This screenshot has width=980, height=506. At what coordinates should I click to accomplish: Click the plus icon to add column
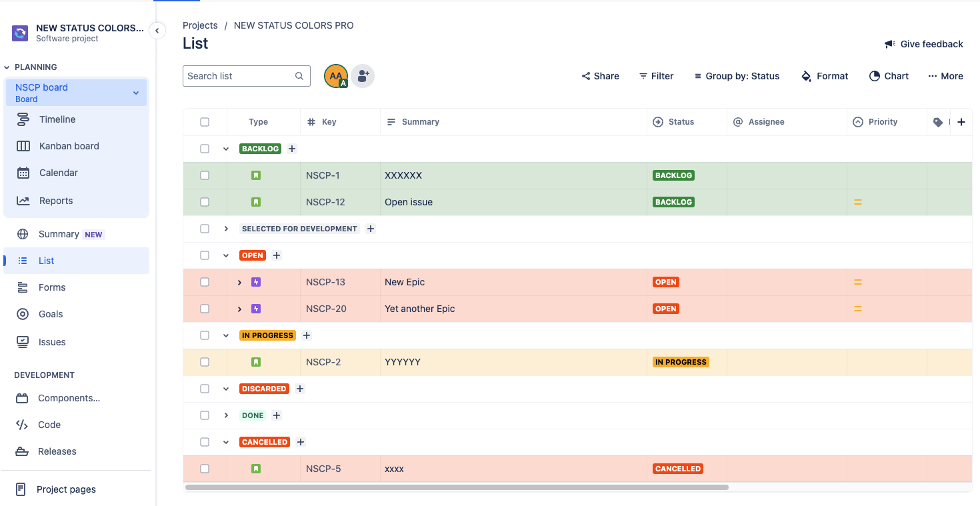(x=961, y=122)
